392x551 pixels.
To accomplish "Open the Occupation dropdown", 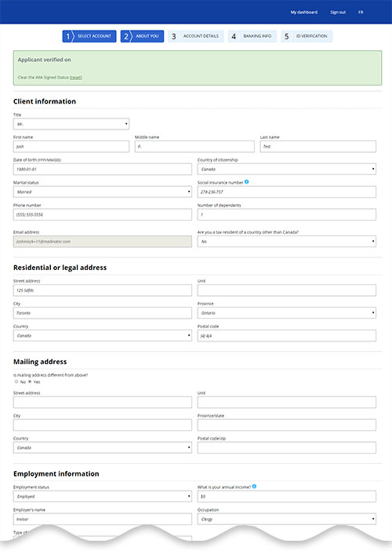I will 287,519.
